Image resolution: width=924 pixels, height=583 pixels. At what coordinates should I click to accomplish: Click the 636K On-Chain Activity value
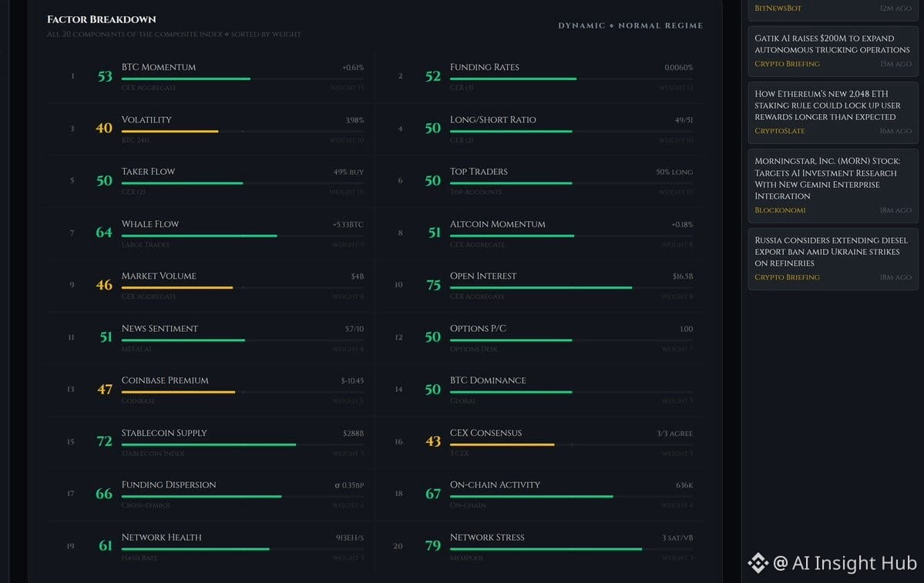[685, 485]
